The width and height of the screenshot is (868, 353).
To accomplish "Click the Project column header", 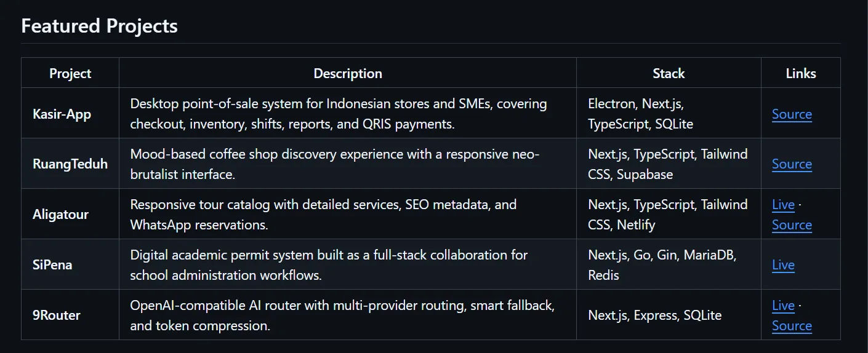I will [x=70, y=73].
